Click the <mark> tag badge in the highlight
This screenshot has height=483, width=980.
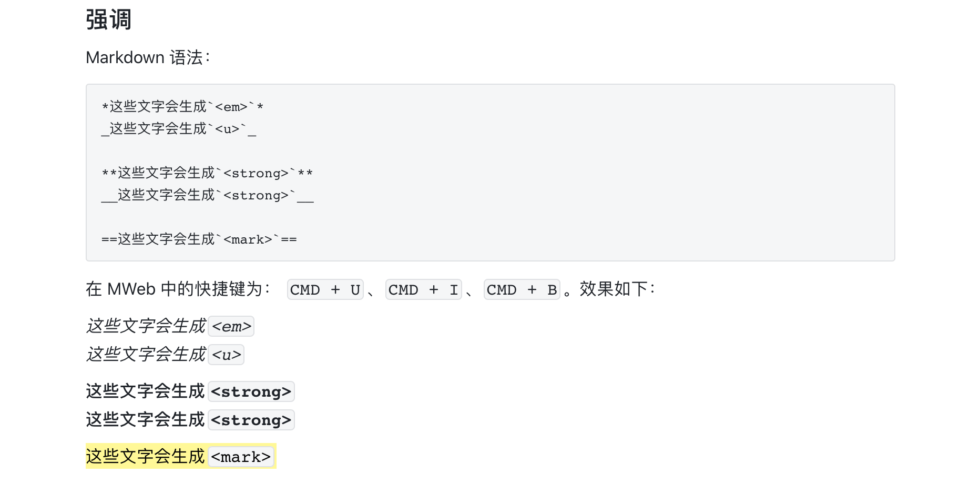click(x=241, y=457)
